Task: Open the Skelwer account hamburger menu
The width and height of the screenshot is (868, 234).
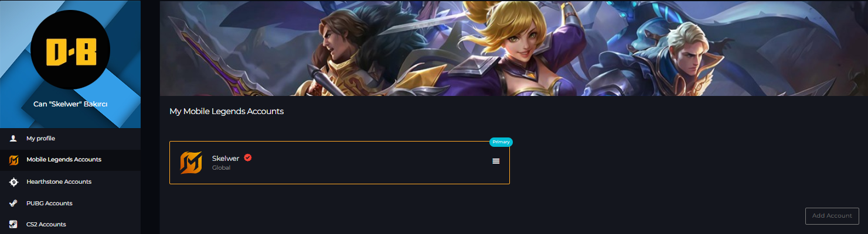Action: tap(496, 161)
